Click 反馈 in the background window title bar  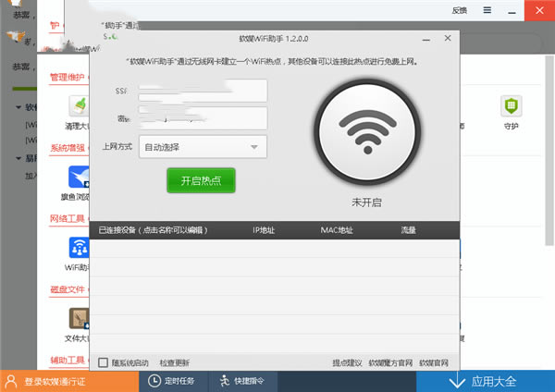pyautogui.click(x=460, y=10)
